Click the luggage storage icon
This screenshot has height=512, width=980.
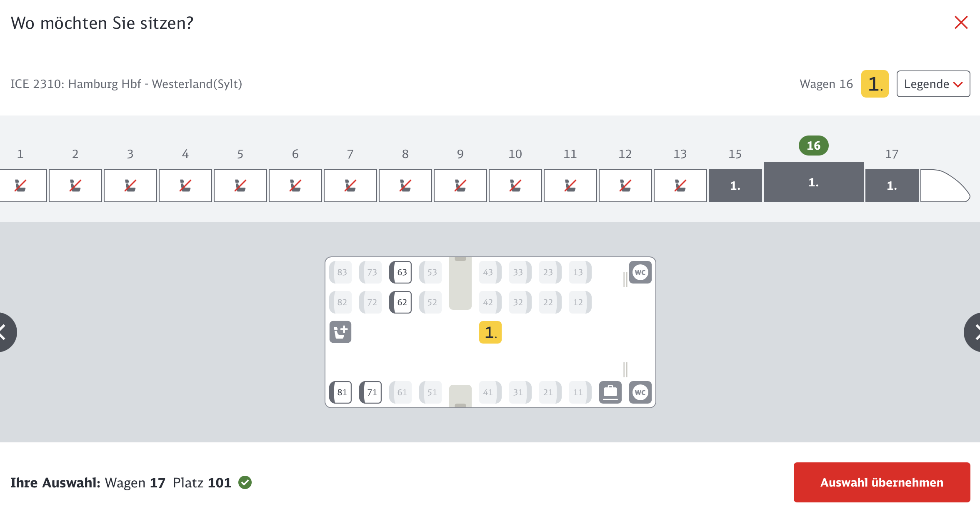610,392
